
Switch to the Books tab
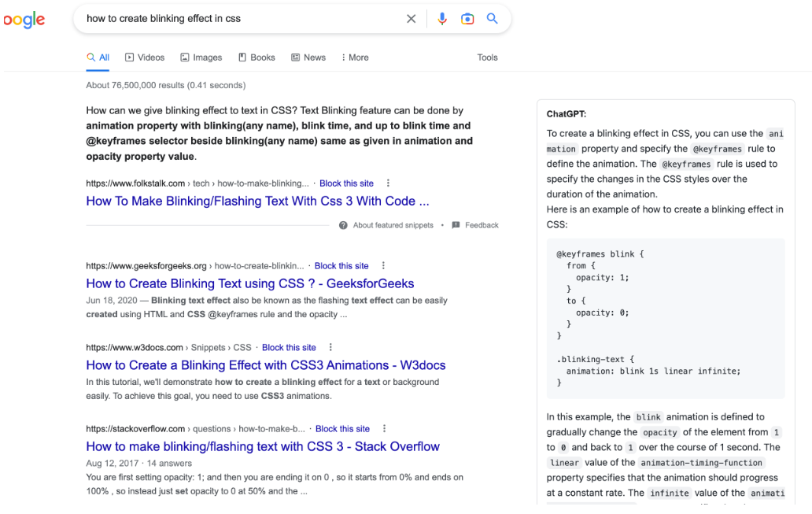click(x=257, y=57)
